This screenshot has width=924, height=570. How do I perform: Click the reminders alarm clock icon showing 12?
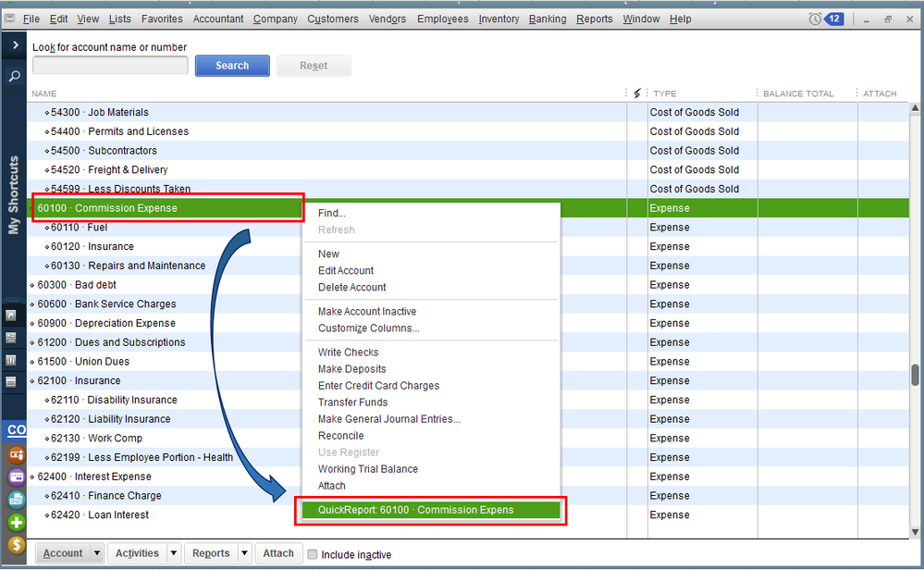[x=814, y=19]
